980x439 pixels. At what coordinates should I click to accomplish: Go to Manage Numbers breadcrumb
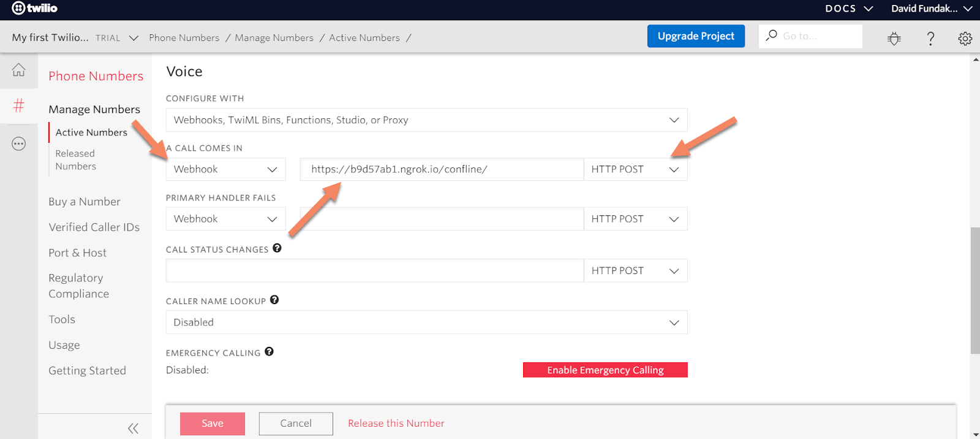[x=274, y=38]
